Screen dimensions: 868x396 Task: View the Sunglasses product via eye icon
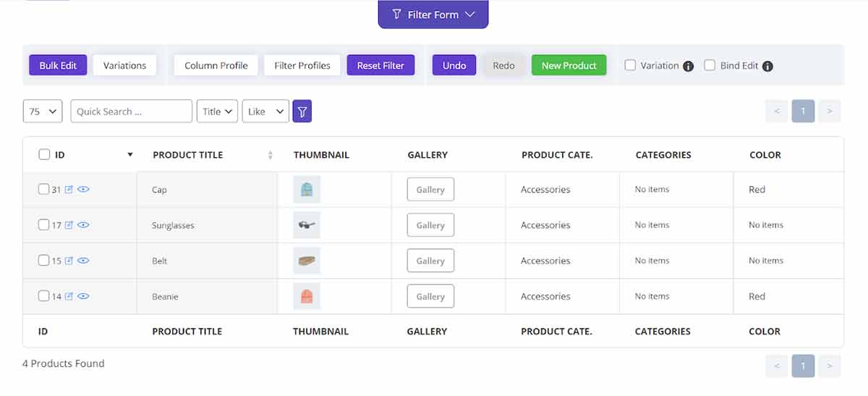pyautogui.click(x=83, y=225)
